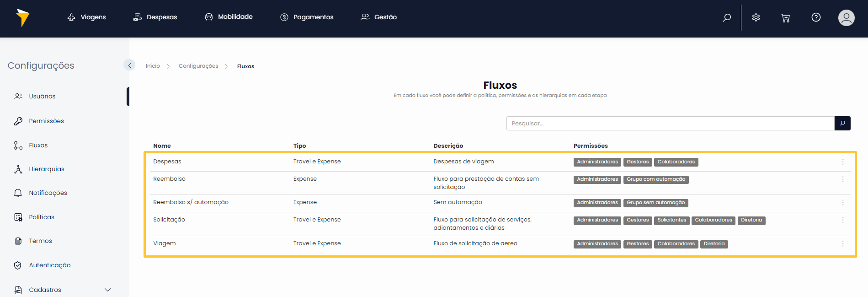
Task: Click Diretoria tag in Solicitação row
Action: (x=751, y=220)
